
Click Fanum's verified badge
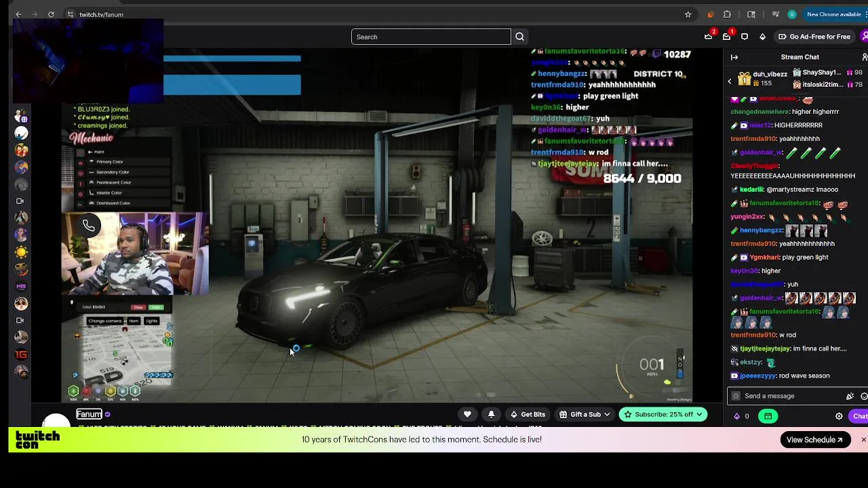coord(107,414)
